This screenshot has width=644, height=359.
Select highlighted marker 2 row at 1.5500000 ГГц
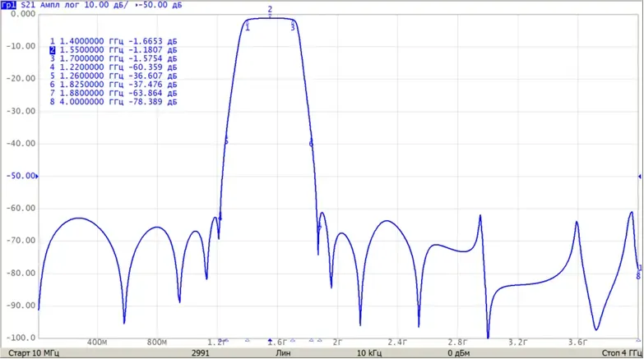[x=114, y=49]
